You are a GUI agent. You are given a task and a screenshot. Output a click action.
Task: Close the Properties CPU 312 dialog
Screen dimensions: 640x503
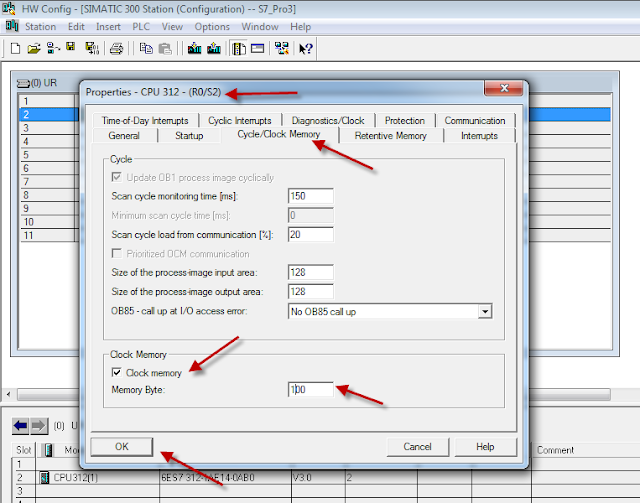tap(504, 88)
